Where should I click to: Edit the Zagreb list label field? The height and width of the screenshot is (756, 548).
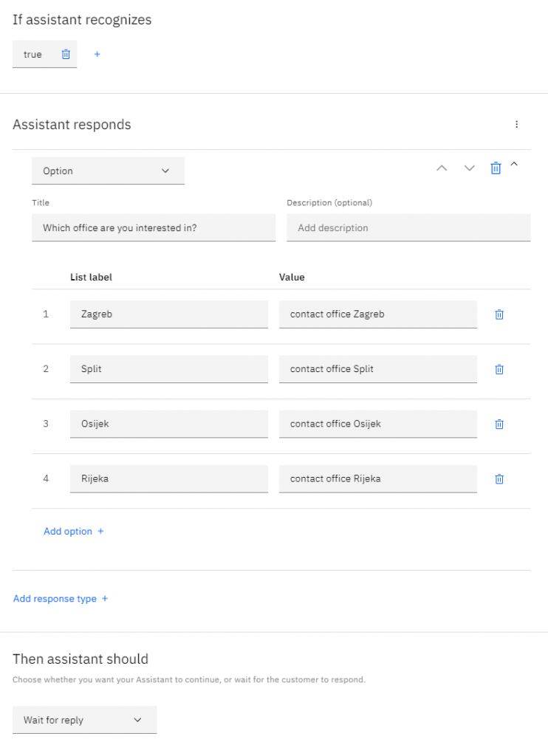coord(168,315)
